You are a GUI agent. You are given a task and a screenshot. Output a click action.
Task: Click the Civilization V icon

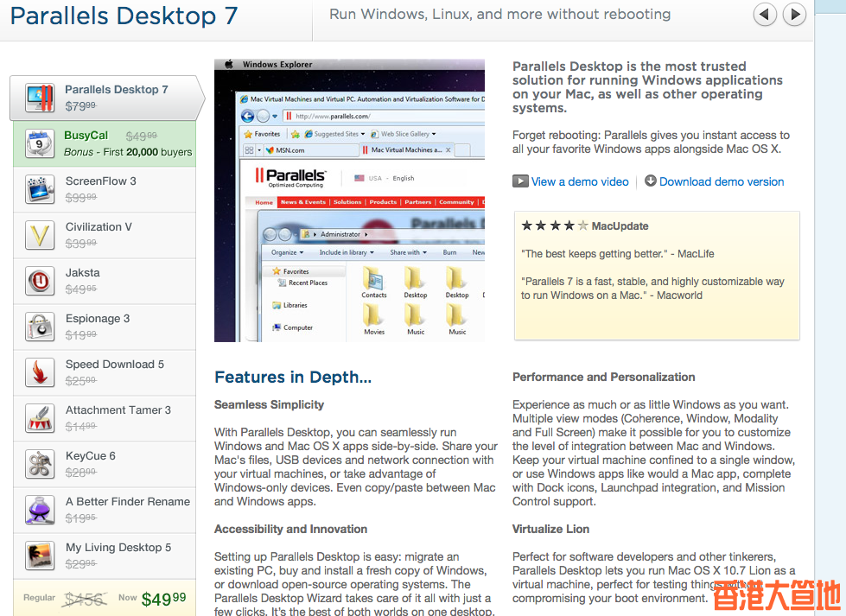pyautogui.click(x=40, y=235)
